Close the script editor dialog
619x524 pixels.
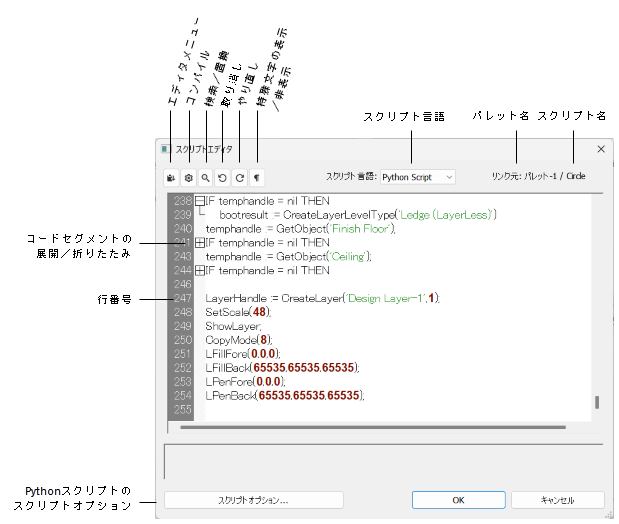(x=601, y=149)
